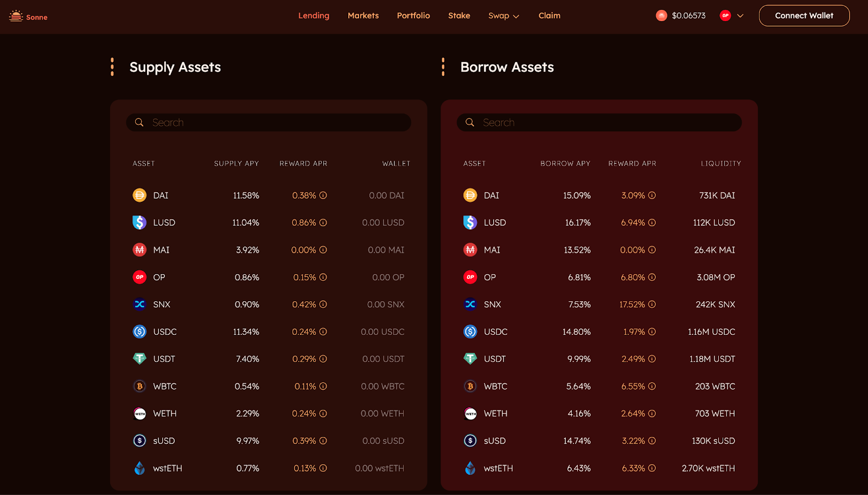The image size is (868, 495).
Task: Focus the Borrow Assets search field
Action: [599, 122]
